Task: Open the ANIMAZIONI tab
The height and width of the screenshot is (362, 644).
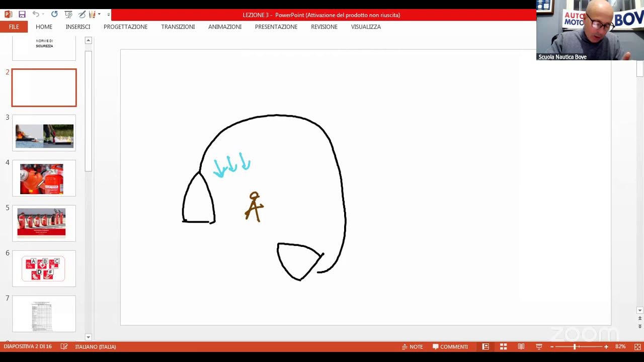Action: coord(225,27)
